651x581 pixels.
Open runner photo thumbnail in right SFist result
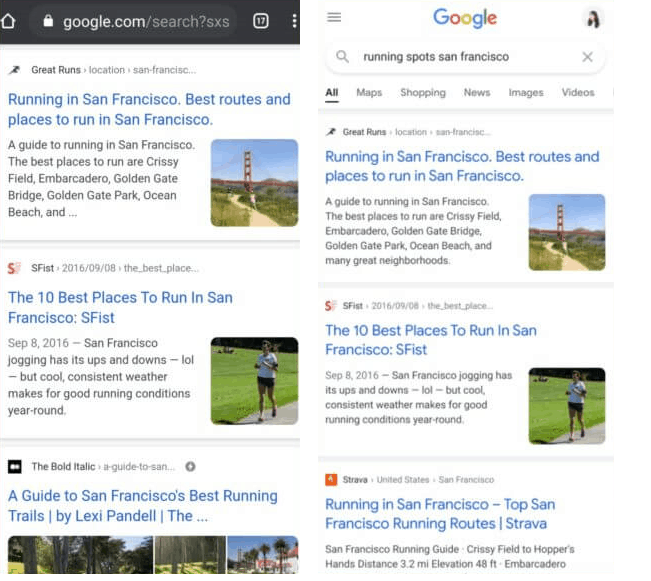[567, 406]
